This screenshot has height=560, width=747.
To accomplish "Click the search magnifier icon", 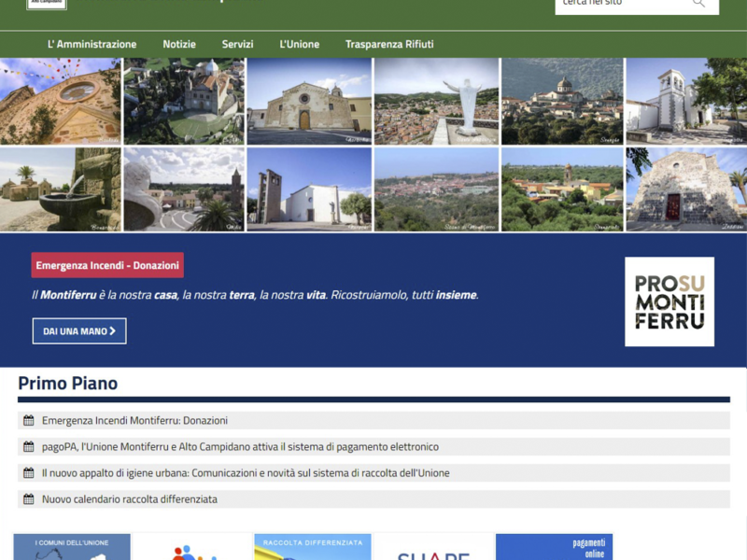I will 698,3.
